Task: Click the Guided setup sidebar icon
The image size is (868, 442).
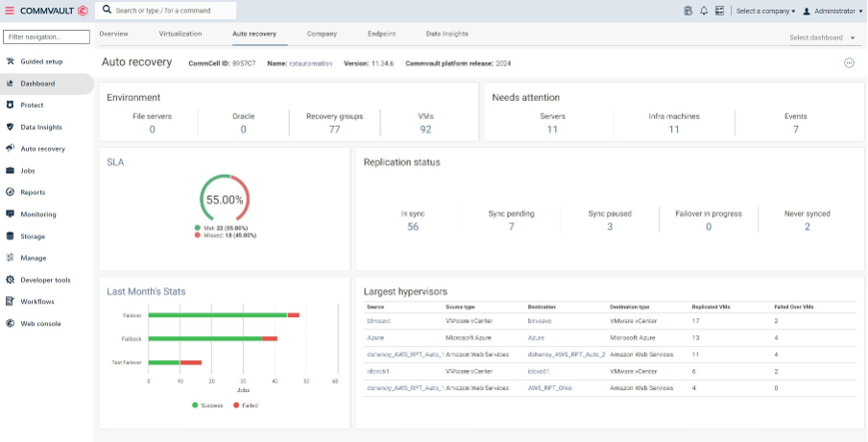Action: coord(10,61)
